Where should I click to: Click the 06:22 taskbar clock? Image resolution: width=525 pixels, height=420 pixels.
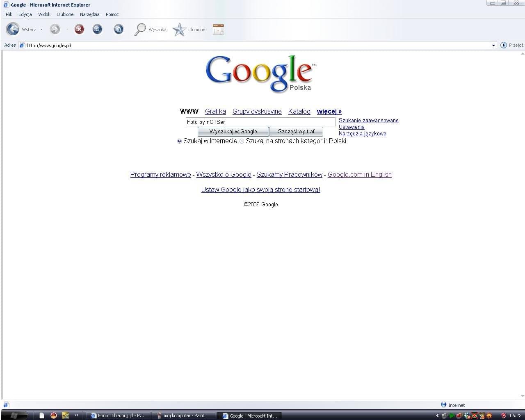click(x=516, y=415)
